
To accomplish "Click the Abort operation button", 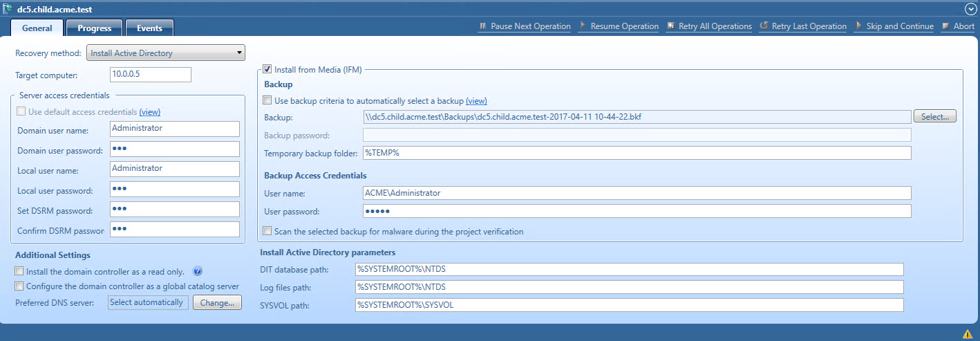I will [x=958, y=26].
